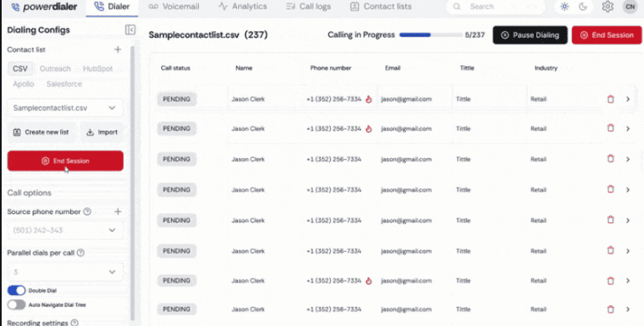Delete the seventh contact row using trash icon
Screen dimensions: 644x326
click(611, 281)
